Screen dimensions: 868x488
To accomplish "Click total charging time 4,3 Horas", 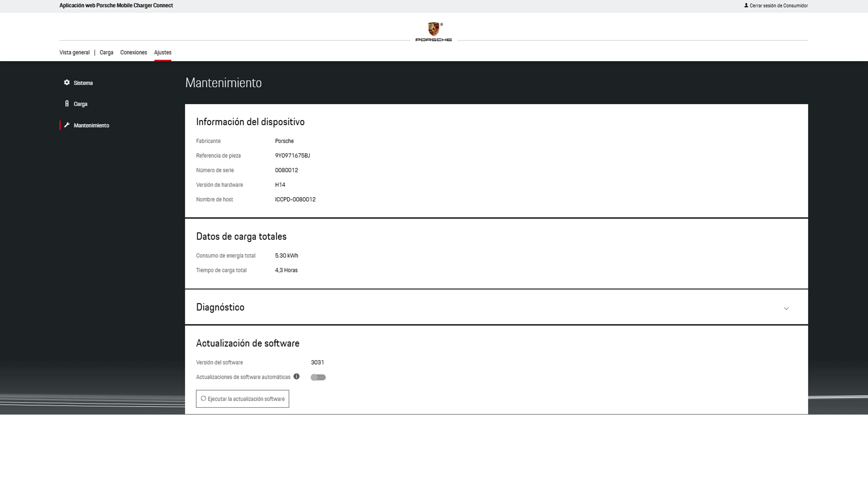I will pyautogui.click(x=286, y=270).
